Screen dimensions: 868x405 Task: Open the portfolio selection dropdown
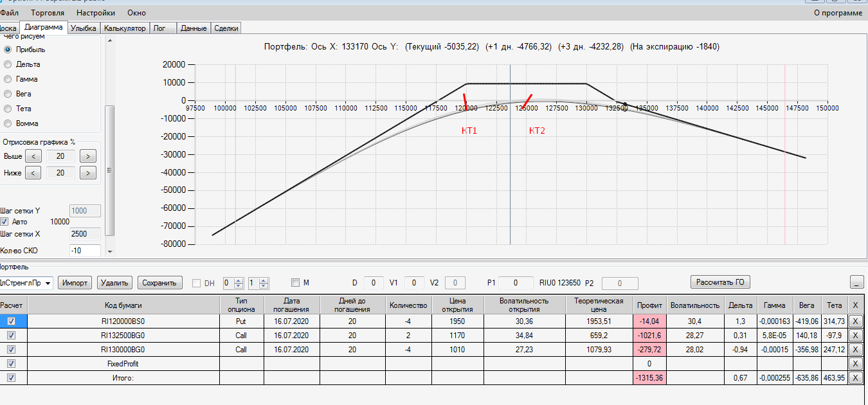tap(48, 283)
